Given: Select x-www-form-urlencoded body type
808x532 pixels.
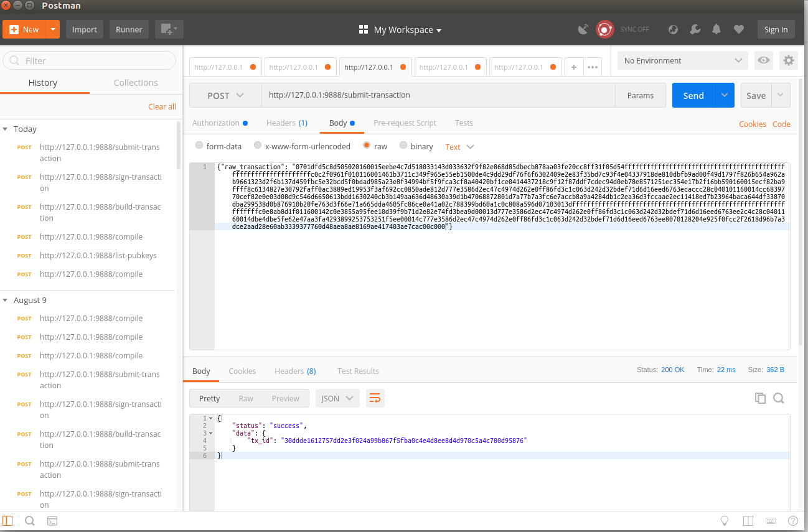Looking at the screenshot, I should coord(258,146).
